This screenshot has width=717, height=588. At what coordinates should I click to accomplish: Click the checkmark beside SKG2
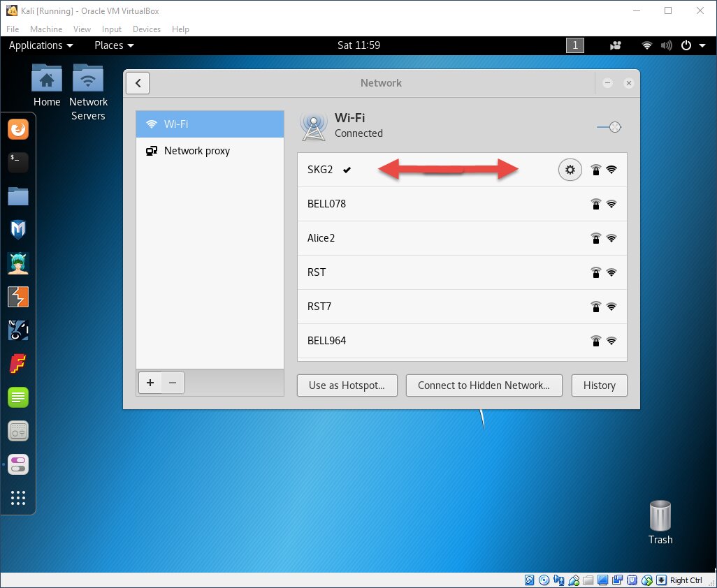(347, 169)
